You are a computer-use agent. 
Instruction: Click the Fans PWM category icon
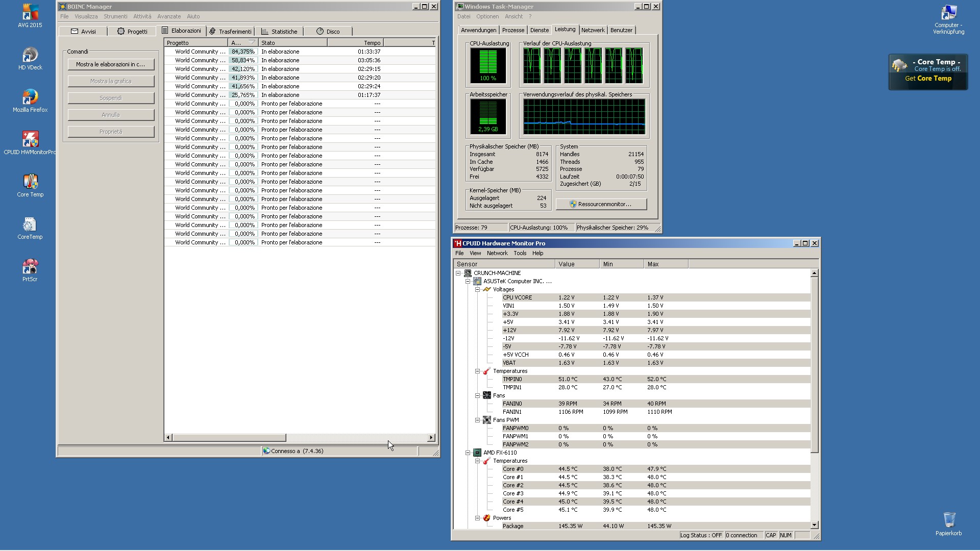coord(487,420)
